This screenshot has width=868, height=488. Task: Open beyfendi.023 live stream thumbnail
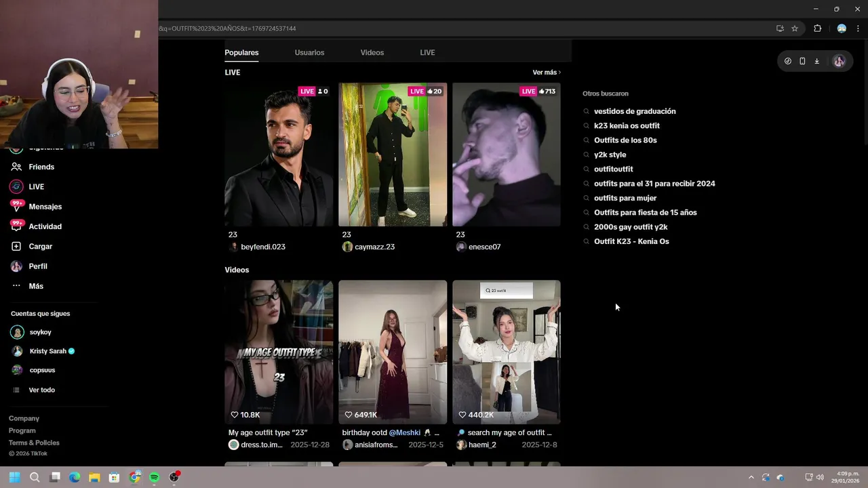[x=279, y=155]
